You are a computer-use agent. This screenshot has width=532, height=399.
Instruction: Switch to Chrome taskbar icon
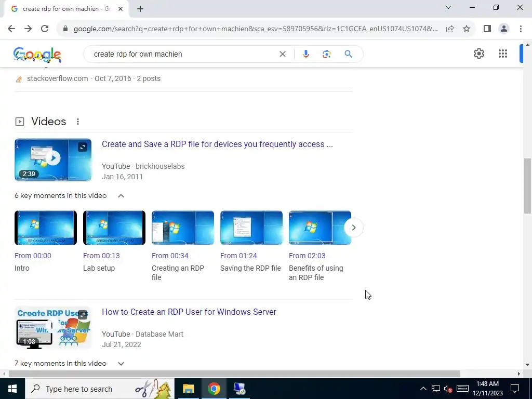214,389
